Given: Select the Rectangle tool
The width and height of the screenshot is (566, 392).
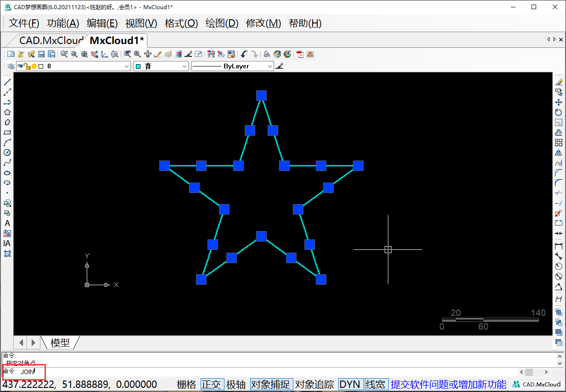Looking at the screenshot, I should point(7,133).
